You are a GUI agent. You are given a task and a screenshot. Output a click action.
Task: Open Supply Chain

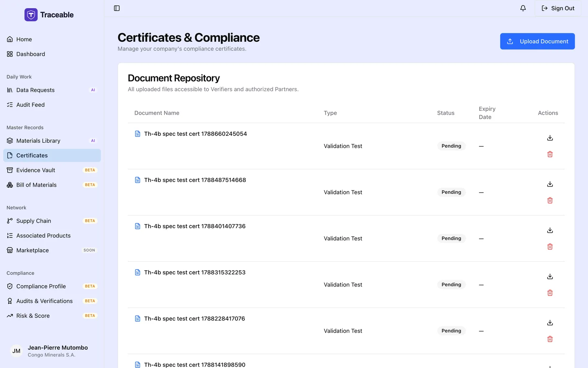52,221
